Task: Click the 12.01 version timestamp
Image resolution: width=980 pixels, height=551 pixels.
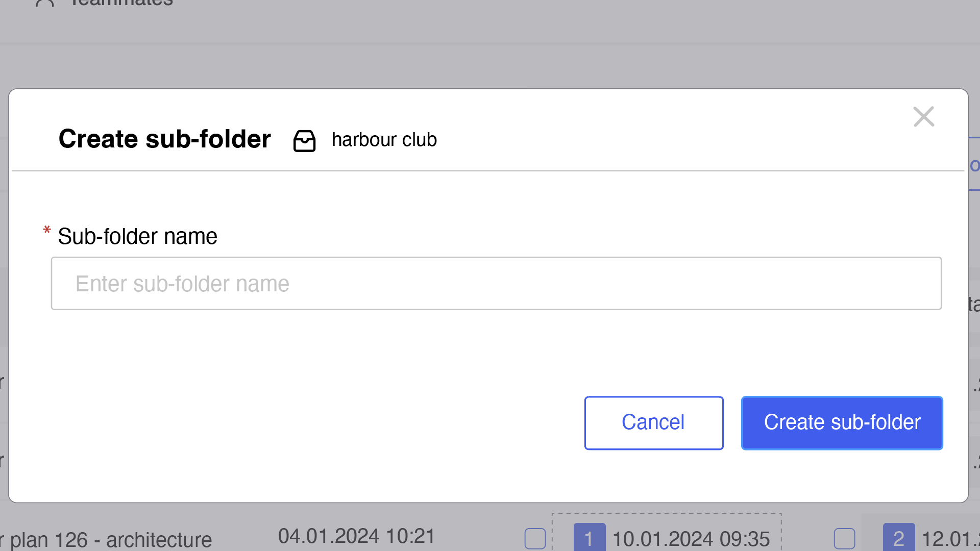Action: point(950,539)
